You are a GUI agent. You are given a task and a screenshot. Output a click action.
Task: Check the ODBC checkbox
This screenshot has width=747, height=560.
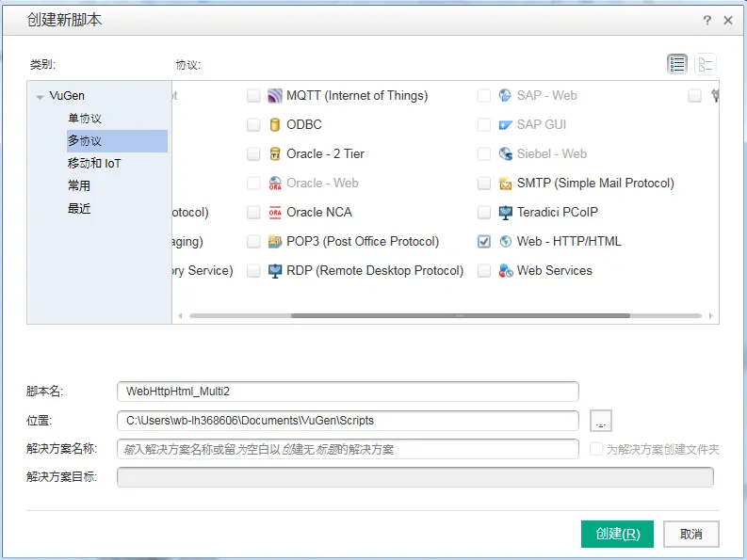click(x=253, y=125)
